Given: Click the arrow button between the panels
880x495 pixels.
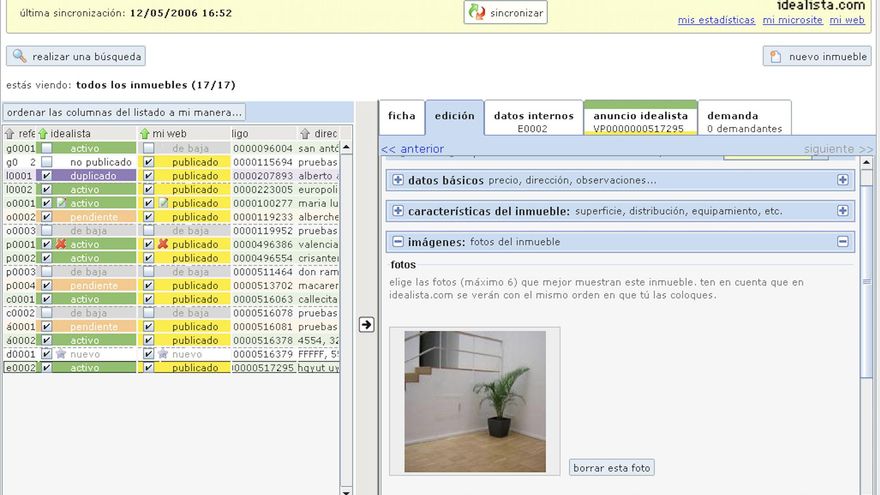Looking at the screenshot, I should tap(366, 325).
